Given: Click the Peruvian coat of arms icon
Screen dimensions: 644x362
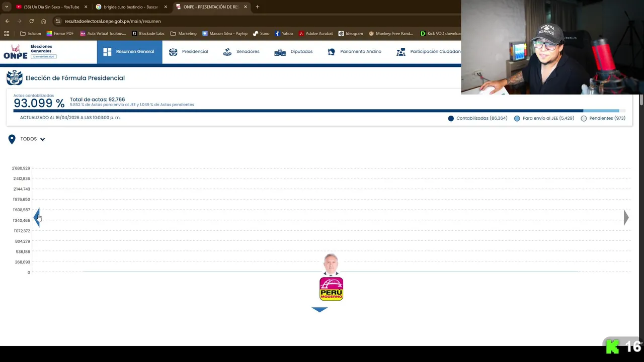Looking at the screenshot, I should (14, 78).
